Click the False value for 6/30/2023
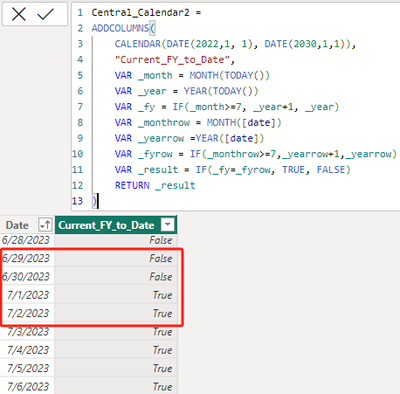Screen dimensions: 400x394 click(161, 277)
